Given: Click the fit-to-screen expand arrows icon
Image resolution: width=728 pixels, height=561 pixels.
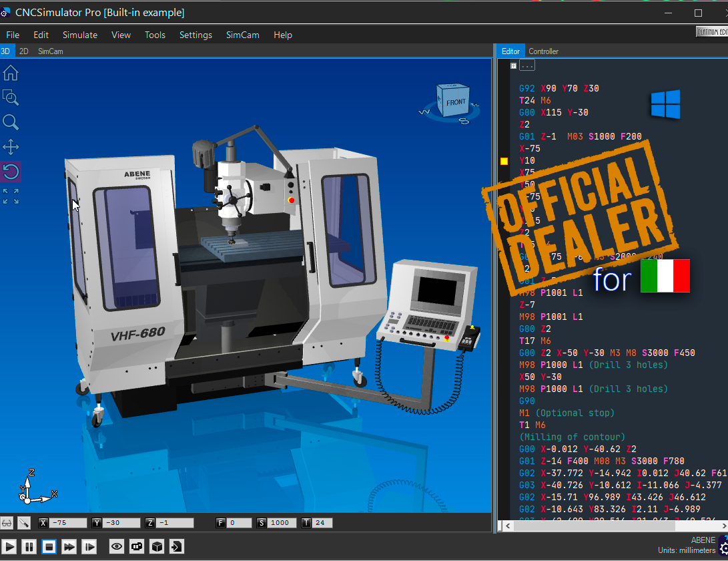Looking at the screenshot, I should (x=11, y=196).
